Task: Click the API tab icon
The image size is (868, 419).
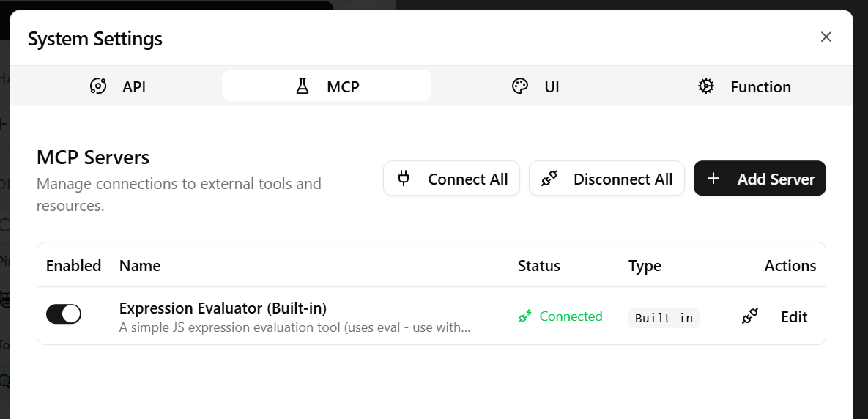Action: (98, 86)
